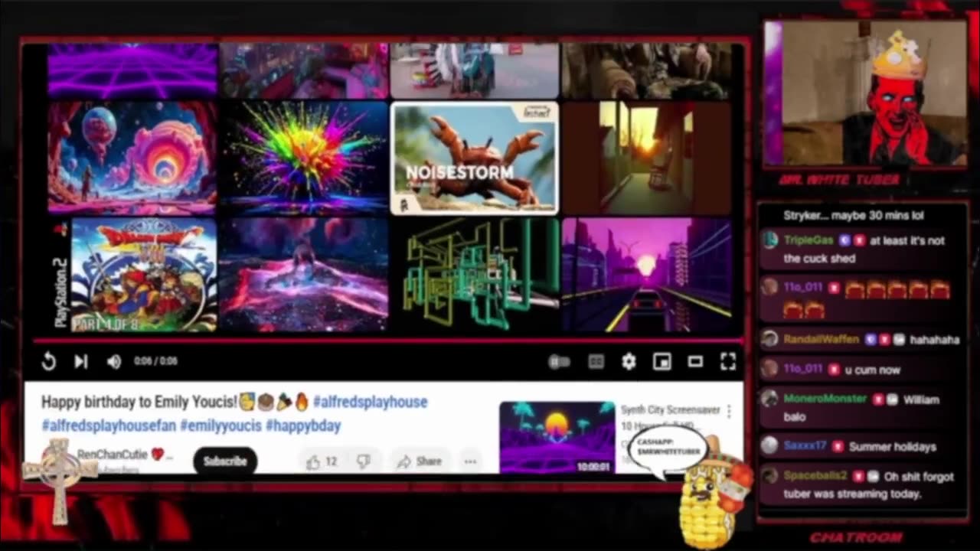
Task: Open the PlayStation 2 Dragon Quest thumbnail
Action: click(x=133, y=275)
